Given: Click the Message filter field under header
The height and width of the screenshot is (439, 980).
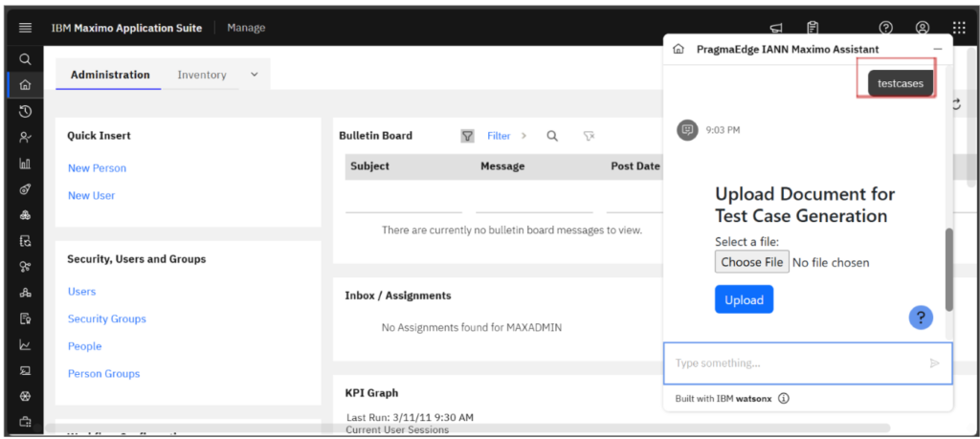Looking at the screenshot, I should click(x=534, y=203).
